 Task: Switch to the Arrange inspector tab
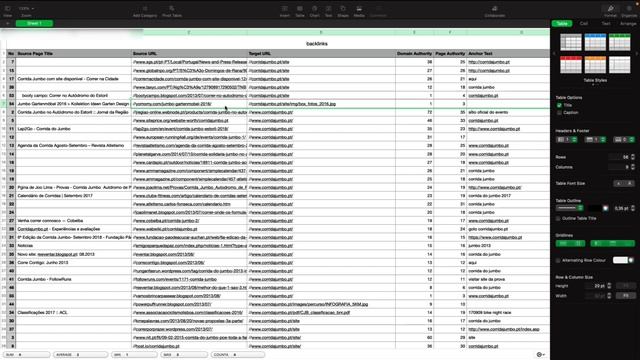point(628,24)
